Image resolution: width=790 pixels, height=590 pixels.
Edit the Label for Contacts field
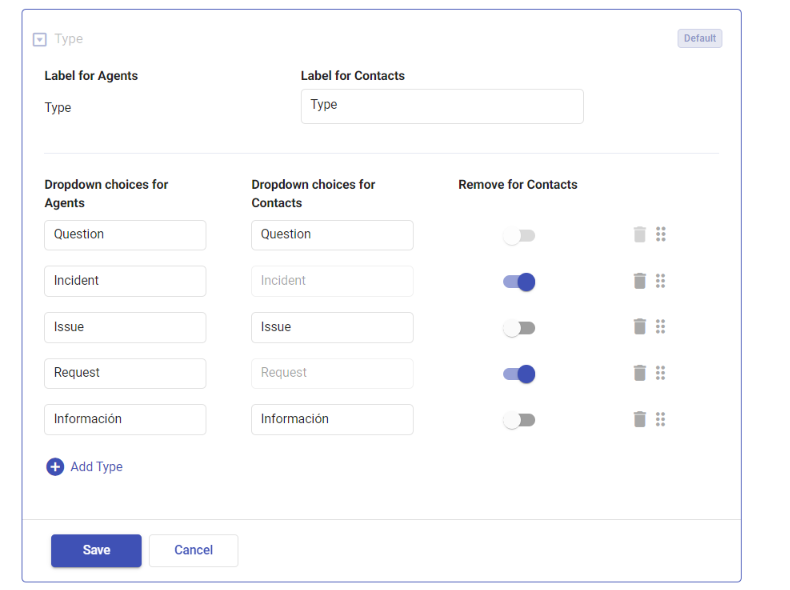tap(442, 106)
